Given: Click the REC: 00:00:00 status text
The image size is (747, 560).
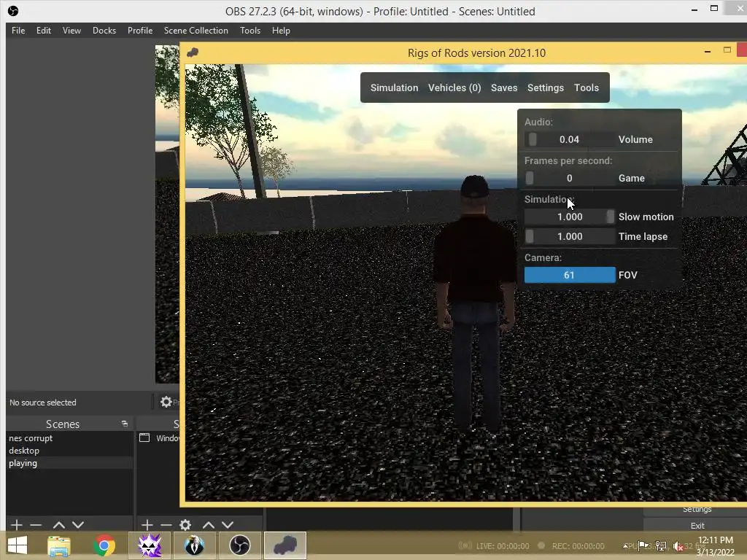Looking at the screenshot, I should pyautogui.click(x=578, y=545).
